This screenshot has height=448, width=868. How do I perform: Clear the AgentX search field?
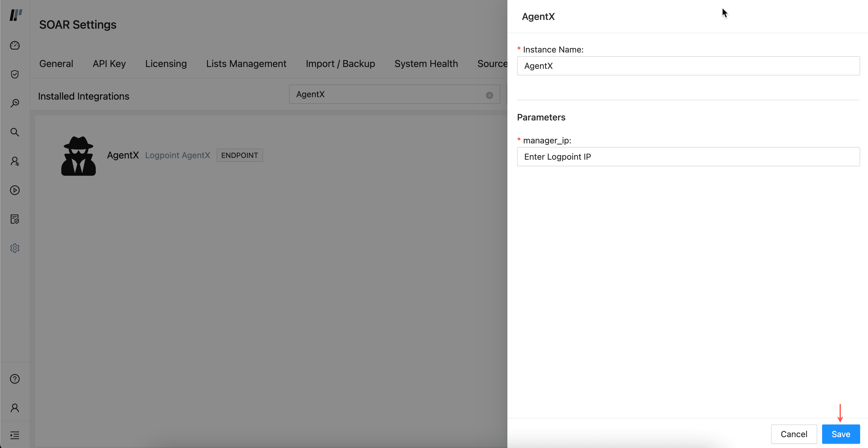(x=489, y=95)
